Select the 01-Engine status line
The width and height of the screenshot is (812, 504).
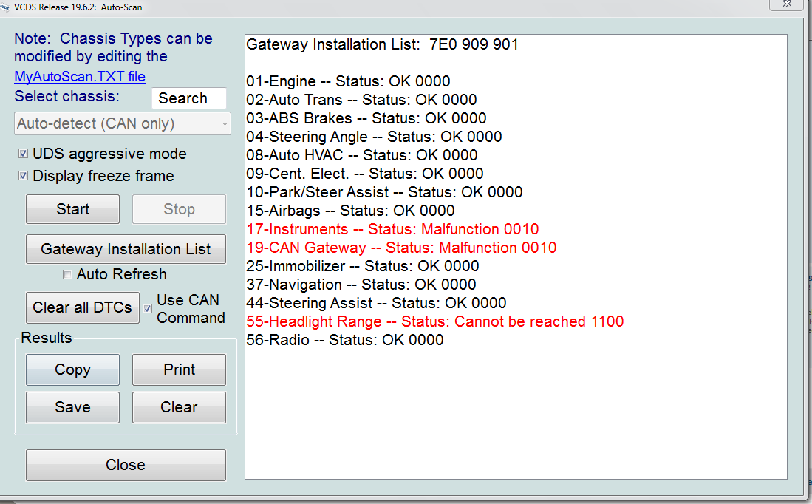point(348,81)
